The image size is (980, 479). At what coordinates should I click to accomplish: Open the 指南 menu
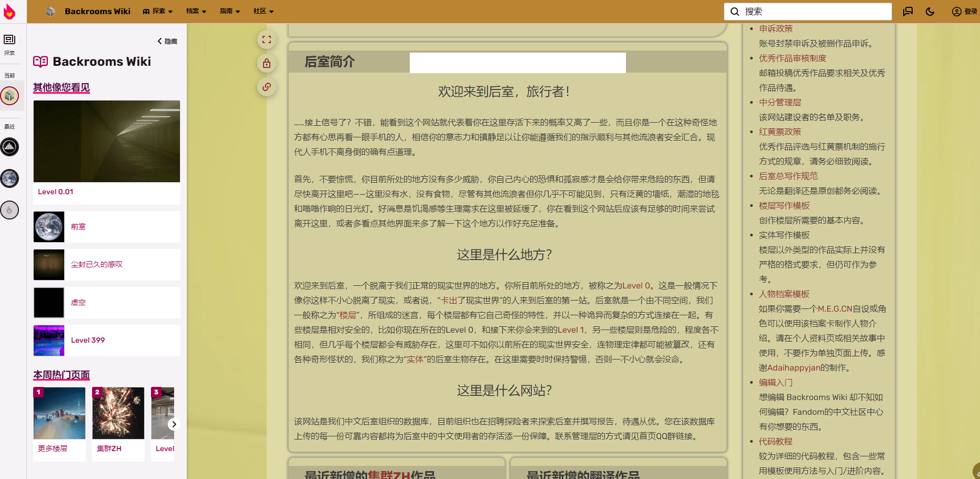click(229, 11)
